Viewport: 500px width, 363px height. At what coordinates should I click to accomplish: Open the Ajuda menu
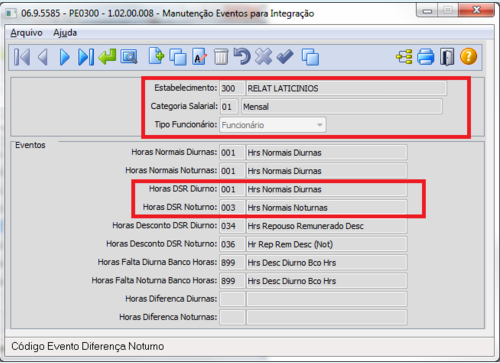click(x=65, y=33)
